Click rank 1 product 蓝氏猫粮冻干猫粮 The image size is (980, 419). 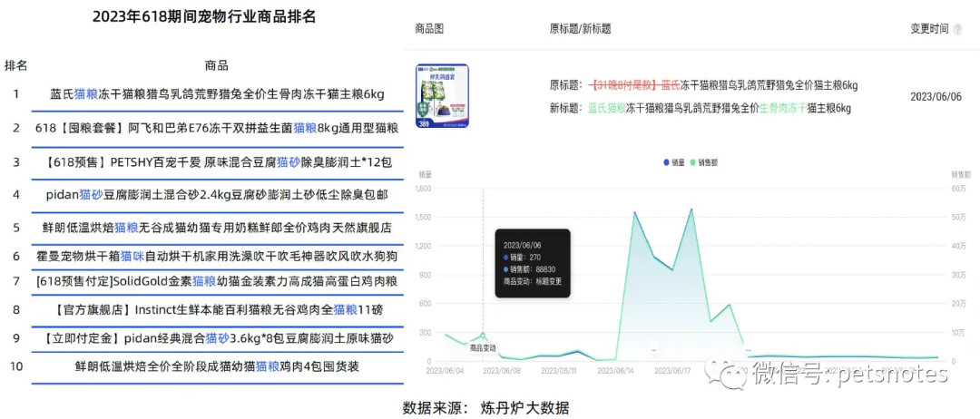tap(217, 94)
